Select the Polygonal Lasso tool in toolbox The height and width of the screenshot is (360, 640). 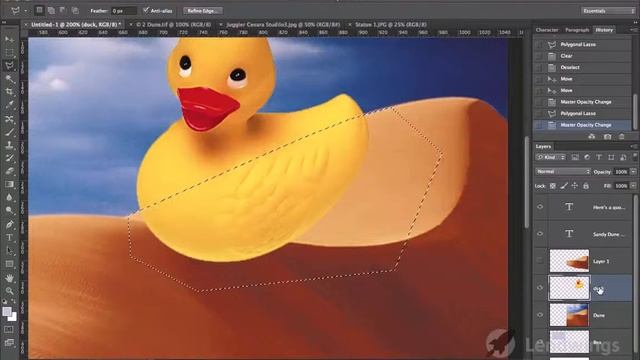[9, 66]
